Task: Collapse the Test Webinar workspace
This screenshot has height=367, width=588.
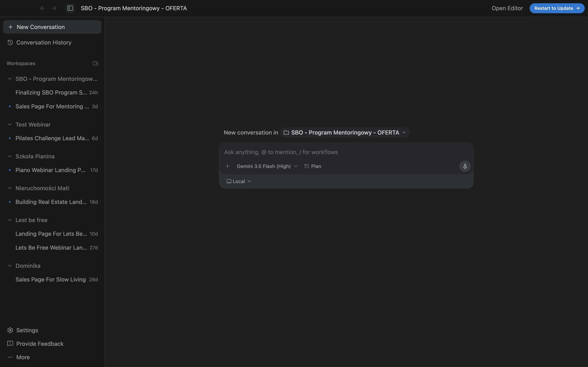Action: pos(10,125)
